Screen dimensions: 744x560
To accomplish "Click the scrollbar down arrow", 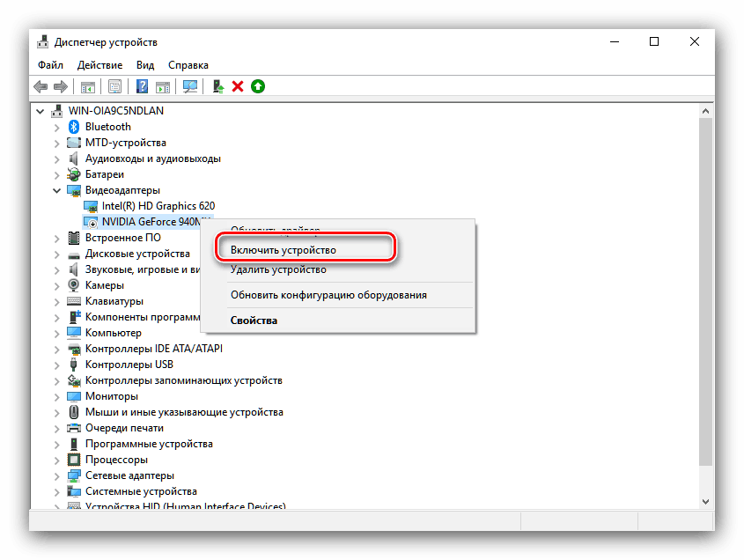I will pos(705,502).
